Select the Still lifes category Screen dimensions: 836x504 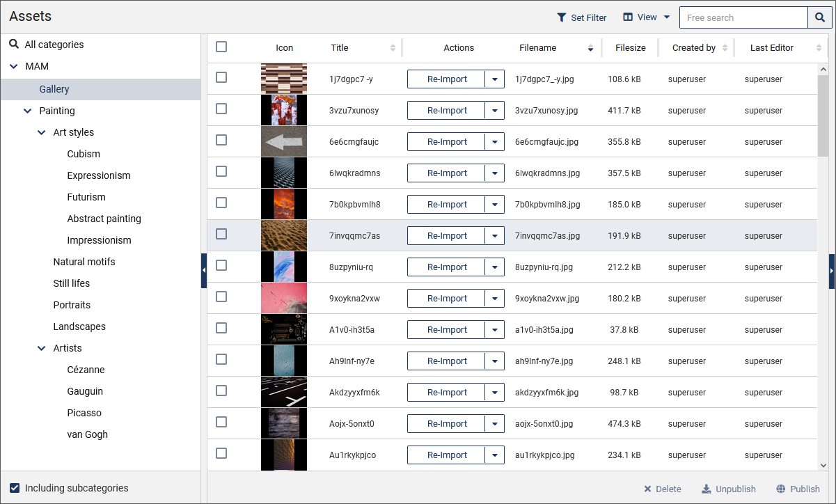[72, 283]
